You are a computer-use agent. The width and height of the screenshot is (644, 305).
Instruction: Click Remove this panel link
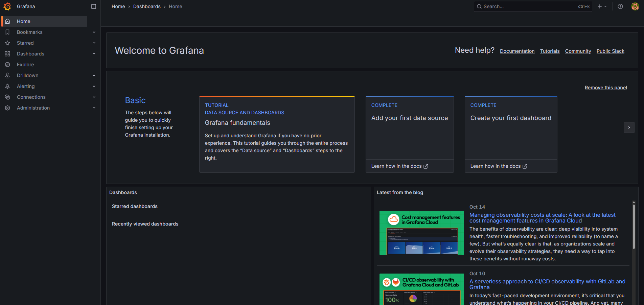coord(606,88)
